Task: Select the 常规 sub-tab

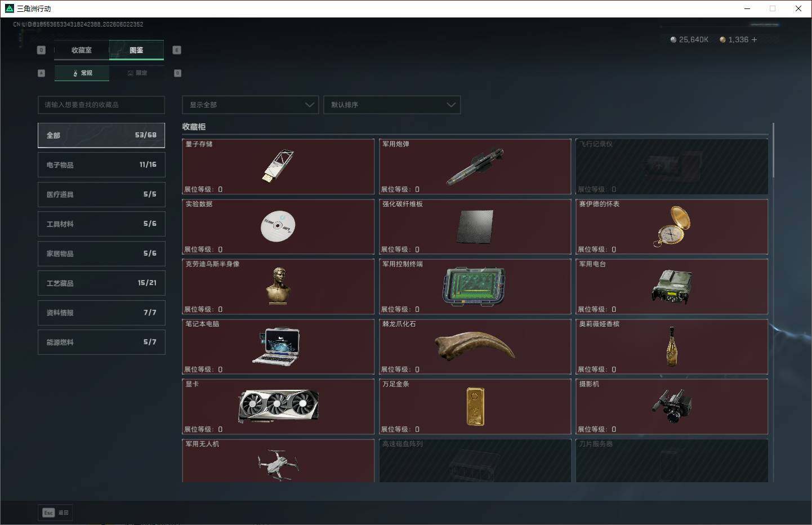Action: (x=82, y=73)
